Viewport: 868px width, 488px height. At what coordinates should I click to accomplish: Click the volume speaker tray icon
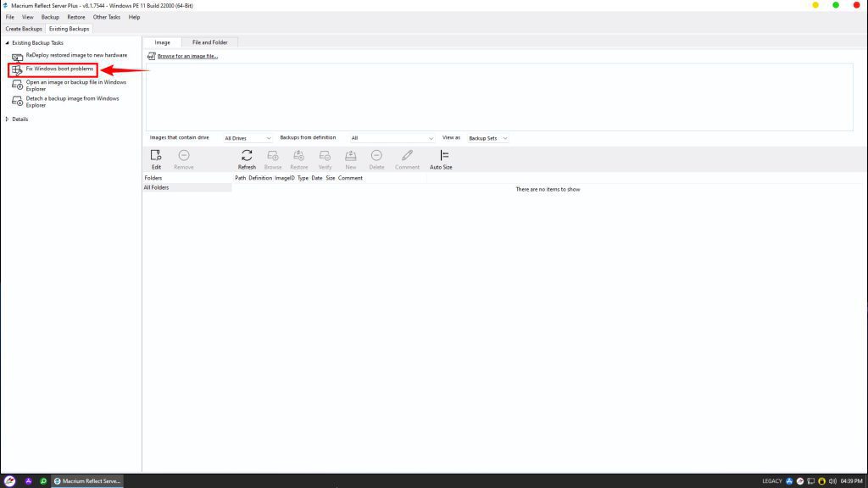click(832, 481)
